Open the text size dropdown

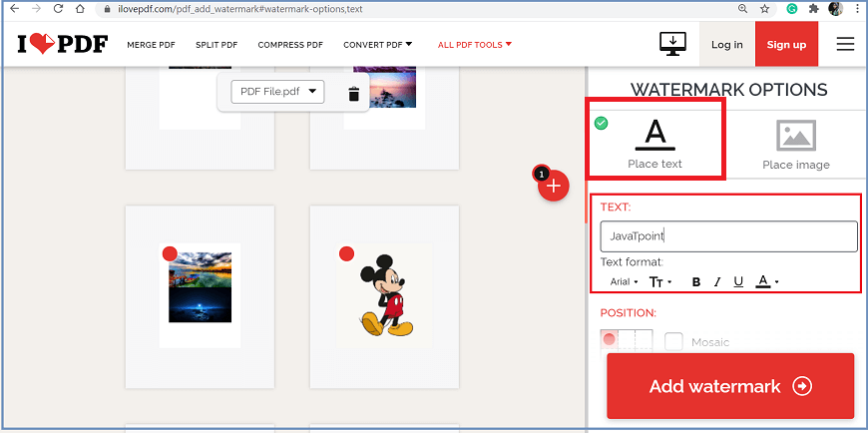point(660,281)
